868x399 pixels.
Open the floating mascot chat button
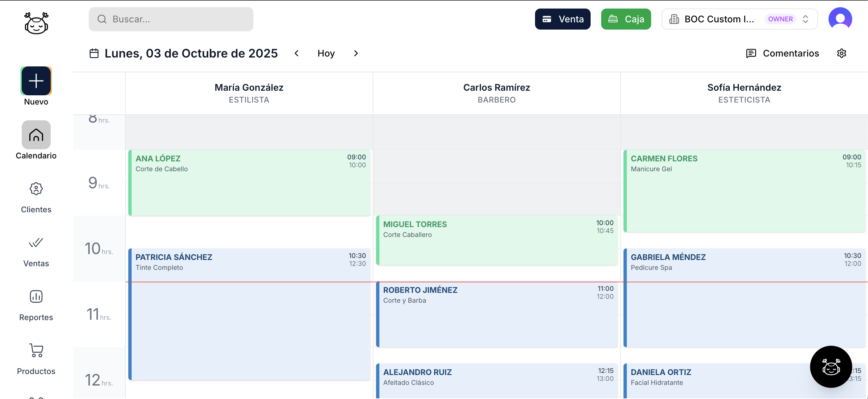coord(830,366)
